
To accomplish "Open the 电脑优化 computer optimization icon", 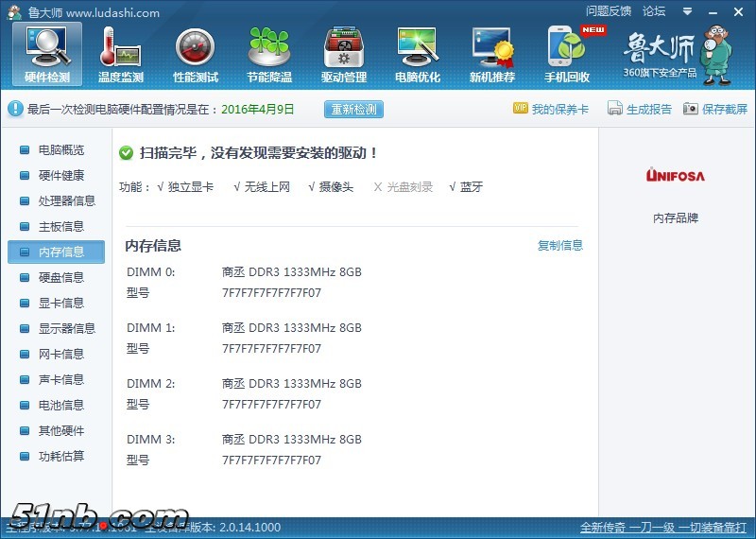I will pos(418,53).
